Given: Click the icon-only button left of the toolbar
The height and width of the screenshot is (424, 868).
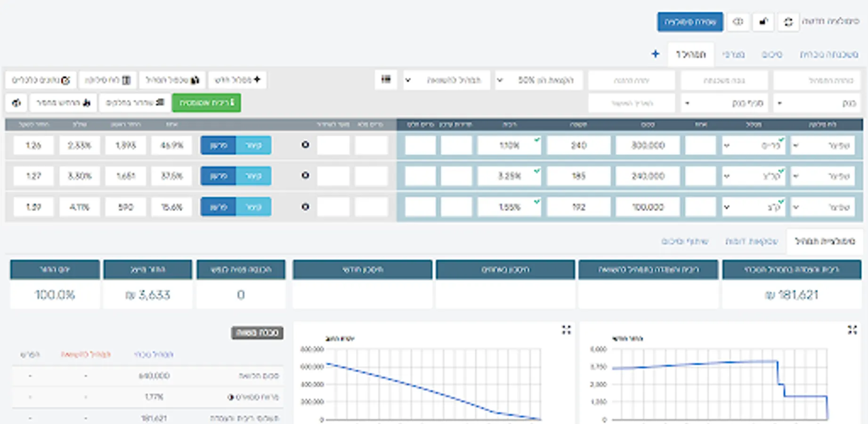Looking at the screenshot, I should [16, 103].
